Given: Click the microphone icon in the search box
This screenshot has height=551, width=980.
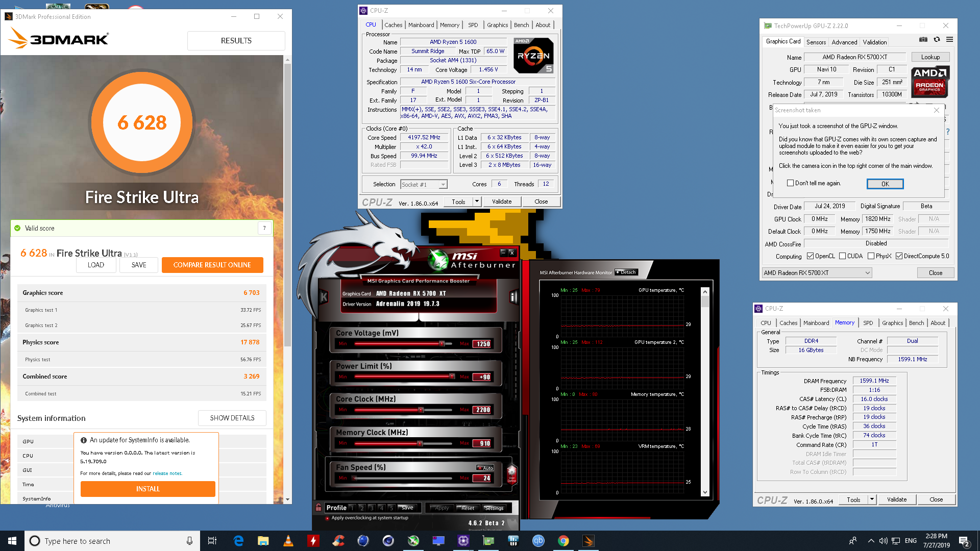Looking at the screenshot, I should point(189,541).
